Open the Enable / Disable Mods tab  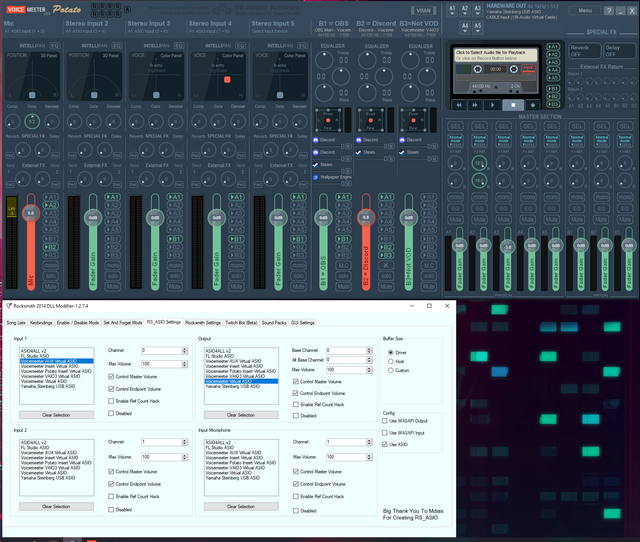[x=78, y=322]
